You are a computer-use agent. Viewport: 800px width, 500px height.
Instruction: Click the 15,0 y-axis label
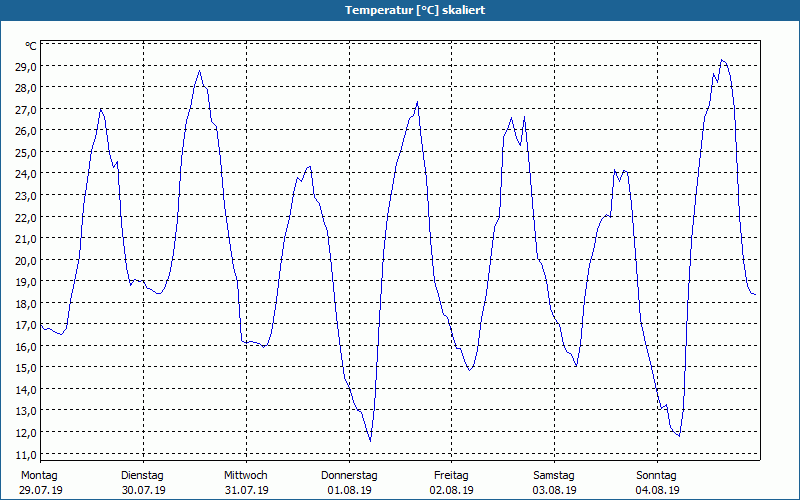click(x=27, y=368)
